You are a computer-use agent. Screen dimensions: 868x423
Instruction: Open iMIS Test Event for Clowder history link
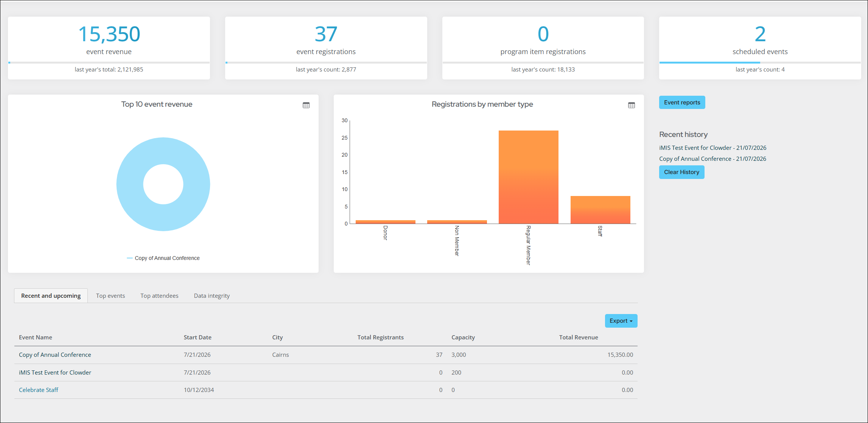712,148
